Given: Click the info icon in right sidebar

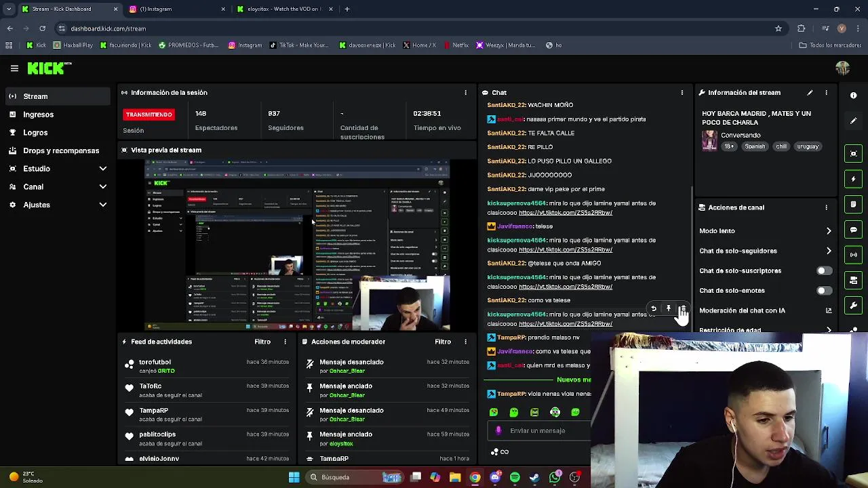Looking at the screenshot, I should point(854,96).
